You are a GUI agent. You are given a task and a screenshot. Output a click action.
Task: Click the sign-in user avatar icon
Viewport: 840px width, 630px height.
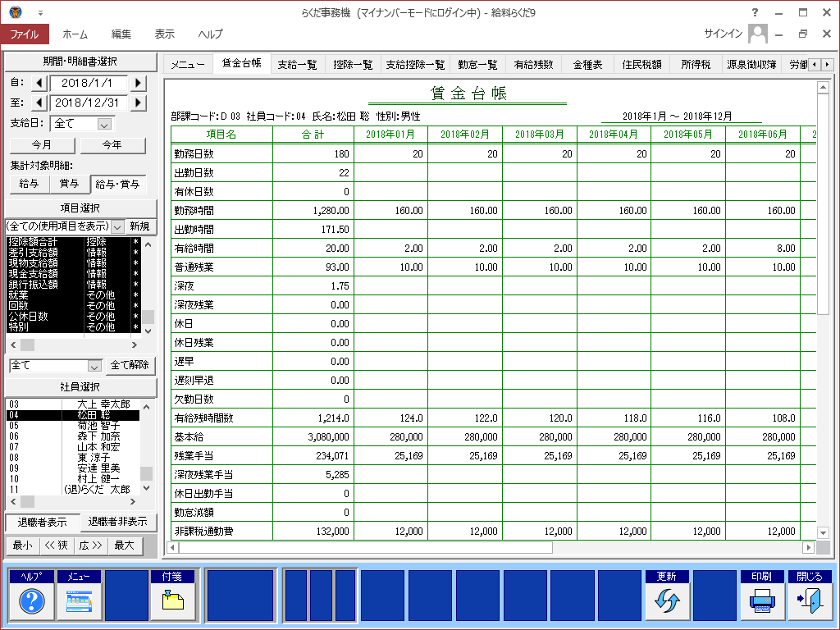758,34
